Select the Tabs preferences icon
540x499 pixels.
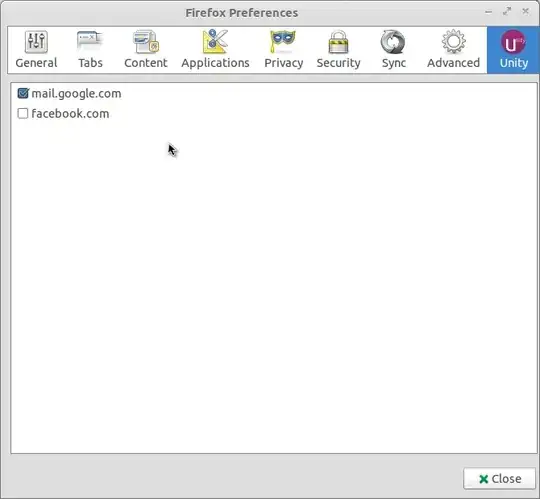click(x=90, y=42)
